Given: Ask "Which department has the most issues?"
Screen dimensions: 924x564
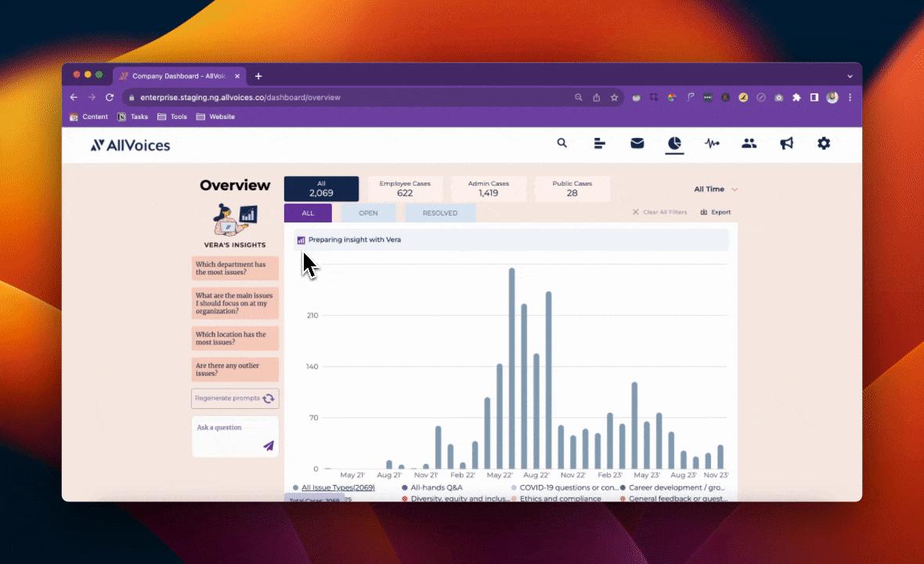Looking at the screenshot, I should (x=235, y=268).
